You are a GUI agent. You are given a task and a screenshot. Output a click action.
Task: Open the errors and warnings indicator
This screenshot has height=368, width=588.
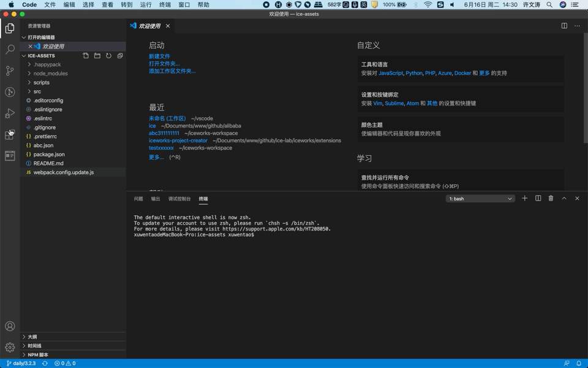(x=65, y=363)
